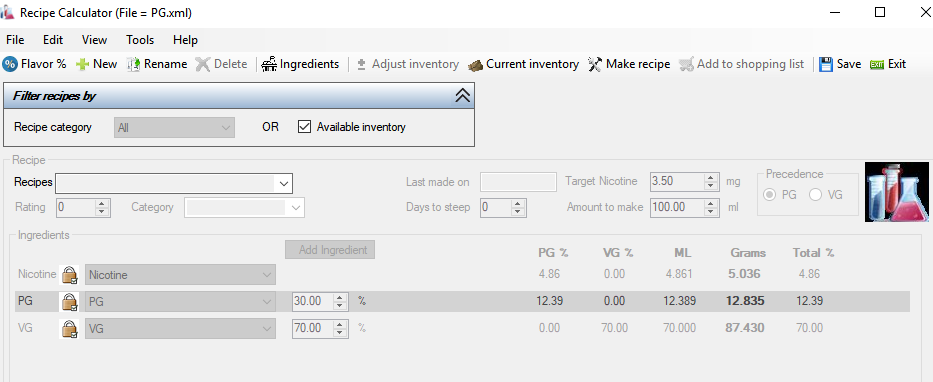Image resolution: width=933 pixels, height=382 pixels.
Task: Click the Exit toolbar icon
Action: (x=877, y=64)
